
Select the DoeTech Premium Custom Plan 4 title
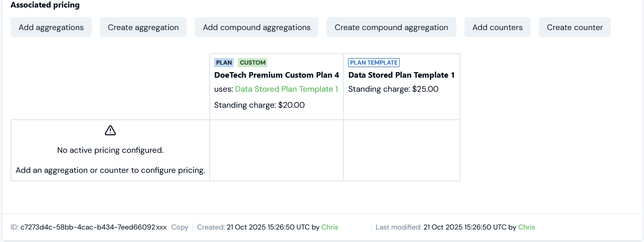[x=276, y=75]
